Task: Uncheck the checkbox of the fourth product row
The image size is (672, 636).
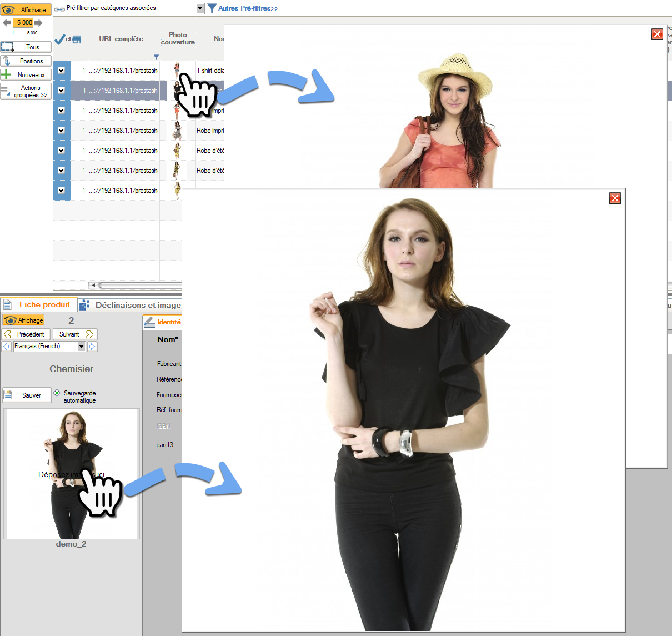Action: click(x=61, y=131)
